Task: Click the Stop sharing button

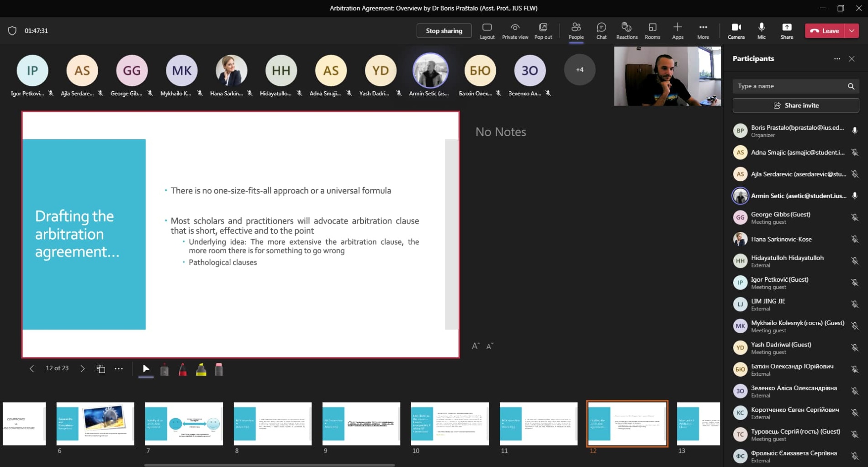Action: coord(444,31)
